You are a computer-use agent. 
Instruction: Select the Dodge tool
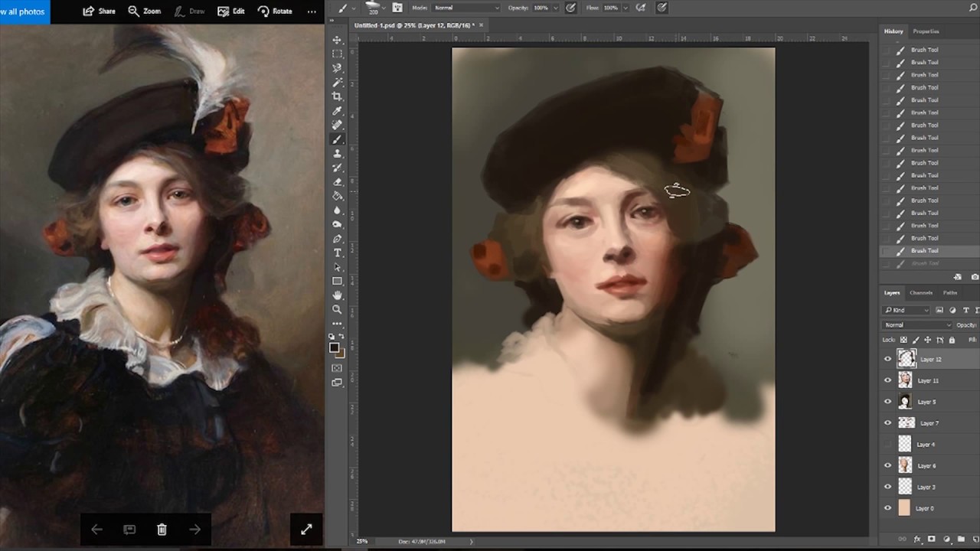[x=337, y=224]
